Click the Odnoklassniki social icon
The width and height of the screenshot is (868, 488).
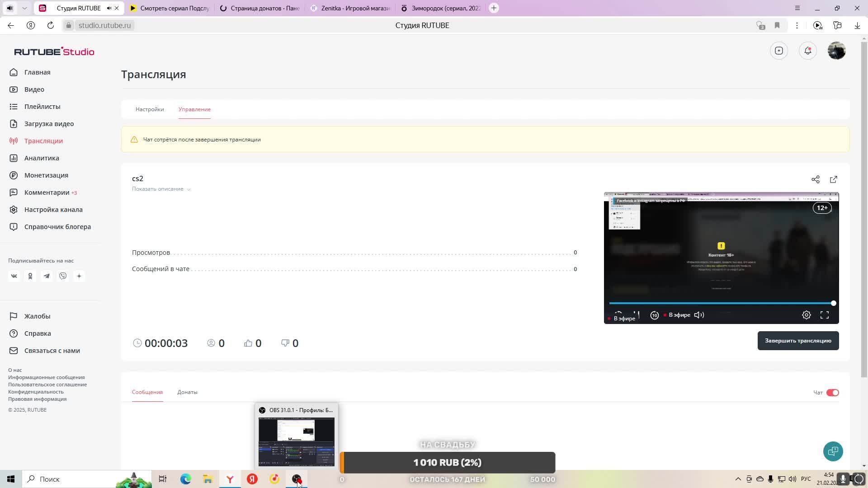(x=30, y=276)
